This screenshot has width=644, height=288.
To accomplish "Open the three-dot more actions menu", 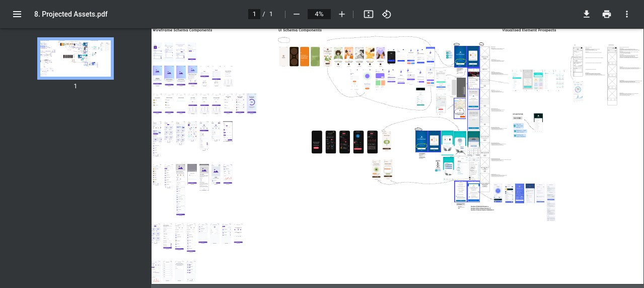I will click(627, 14).
